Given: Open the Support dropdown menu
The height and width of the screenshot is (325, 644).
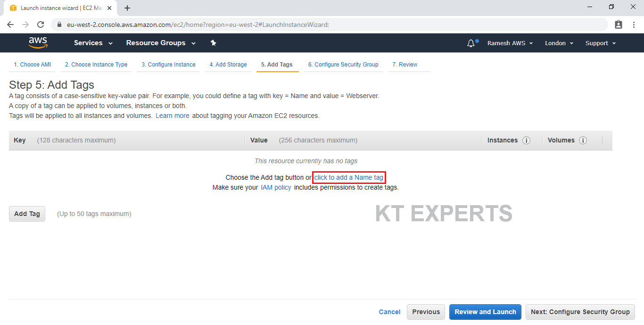Looking at the screenshot, I should tap(601, 43).
